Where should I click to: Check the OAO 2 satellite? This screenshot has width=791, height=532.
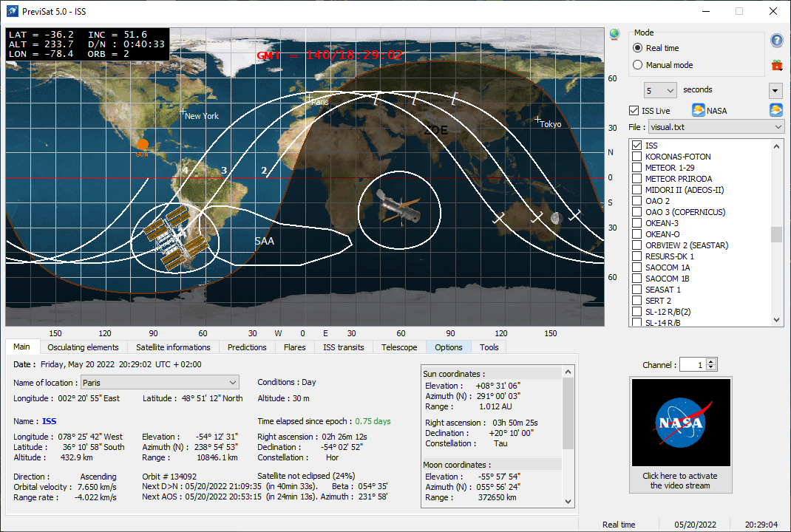[636, 201]
